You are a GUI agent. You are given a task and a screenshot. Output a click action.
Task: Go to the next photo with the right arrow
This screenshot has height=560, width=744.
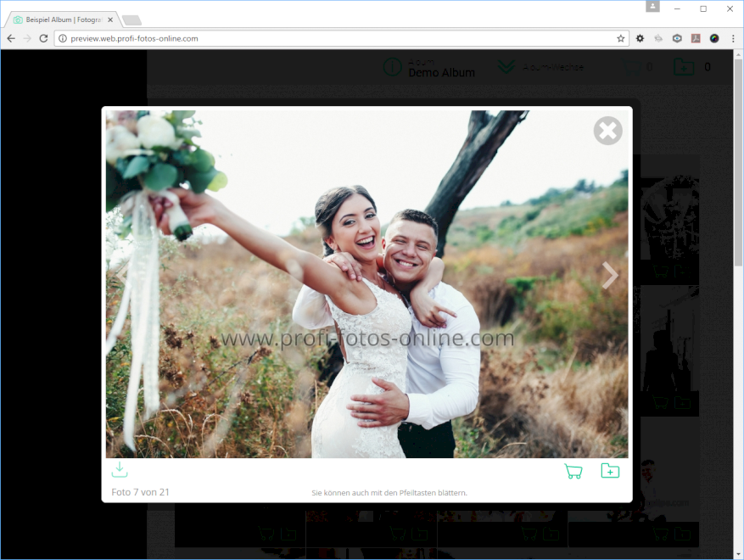click(x=610, y=275)
